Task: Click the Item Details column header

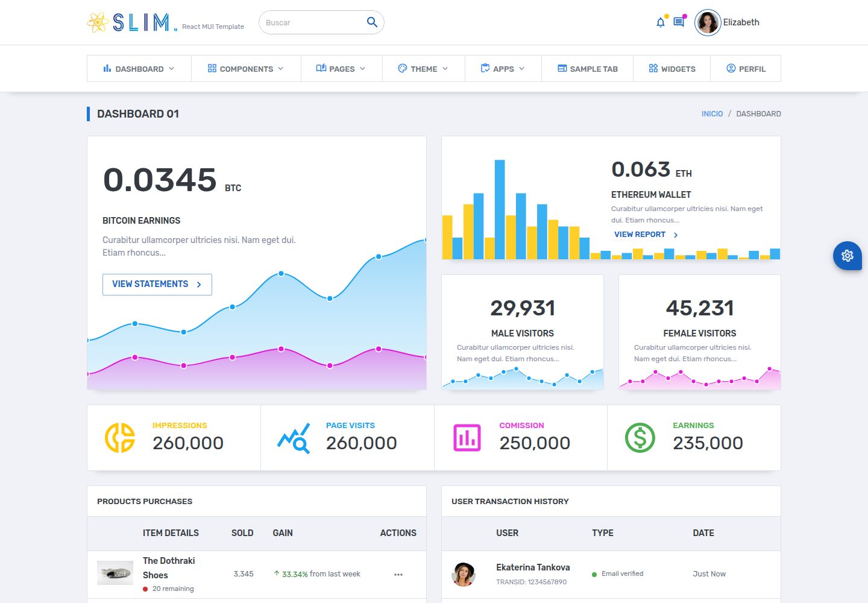Action: [171, 533]
